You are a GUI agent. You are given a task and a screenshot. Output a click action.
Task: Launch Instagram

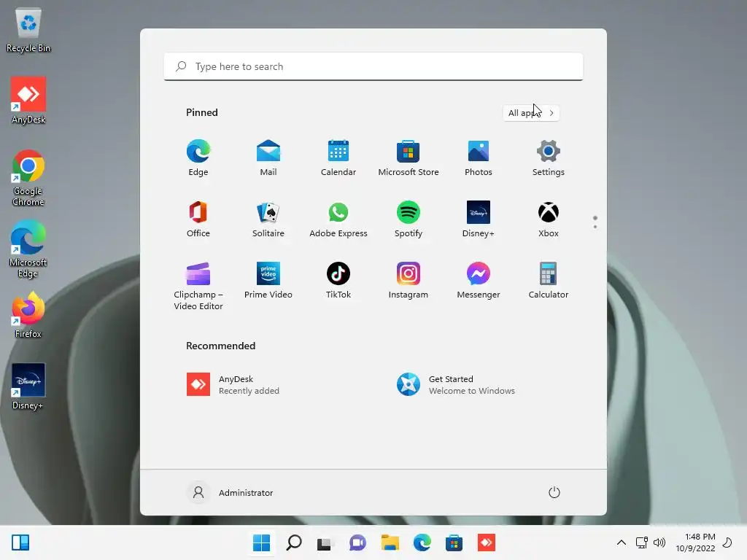pos(409,281)
